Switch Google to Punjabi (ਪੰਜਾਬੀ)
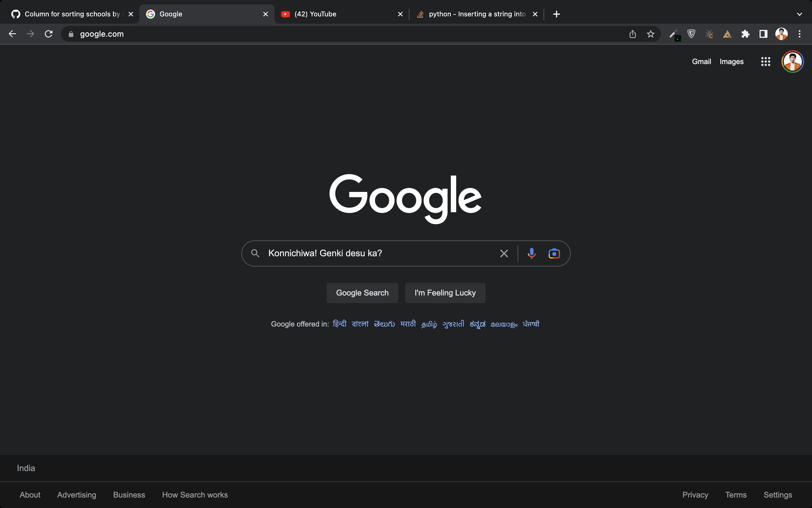Image resolution: width=812 pixels, height=508 pixels. (531, 324)
